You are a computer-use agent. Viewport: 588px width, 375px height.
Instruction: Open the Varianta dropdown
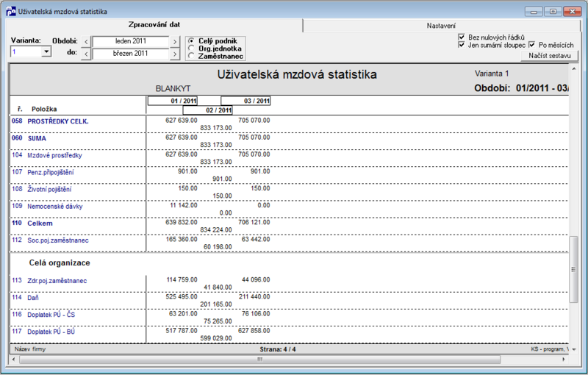[46, 51]
